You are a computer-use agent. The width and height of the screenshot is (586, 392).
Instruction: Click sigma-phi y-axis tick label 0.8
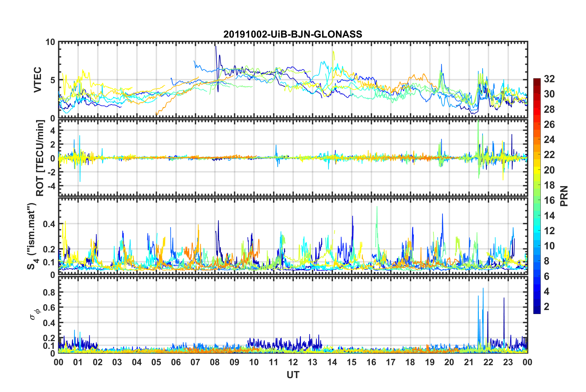[x=49, y=292]
